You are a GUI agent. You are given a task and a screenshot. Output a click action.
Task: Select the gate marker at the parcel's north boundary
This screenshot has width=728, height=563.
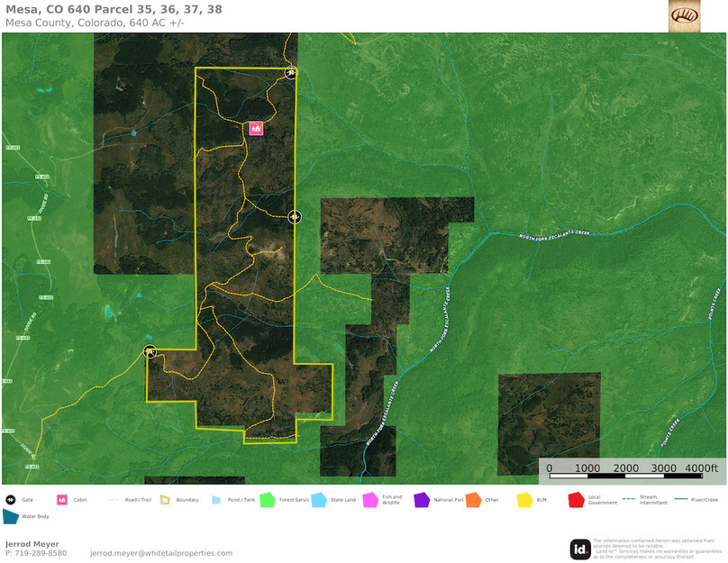pos(290,72)
